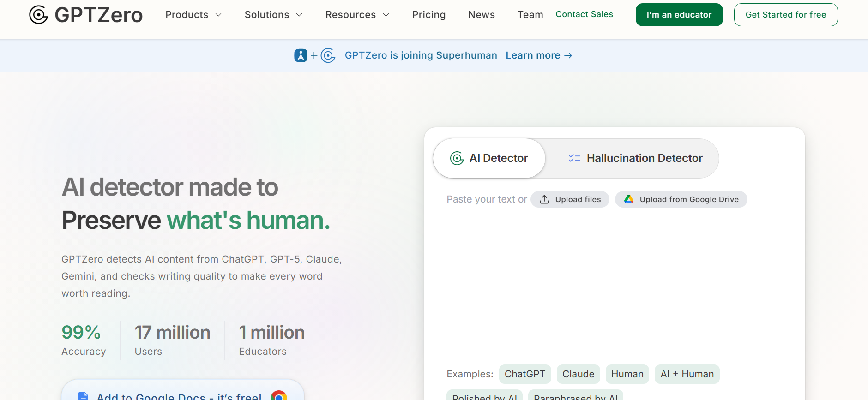The width and height of the screenshot is (868, 400).
Task: Click the I'm an educator button
Action: [679, 15]
